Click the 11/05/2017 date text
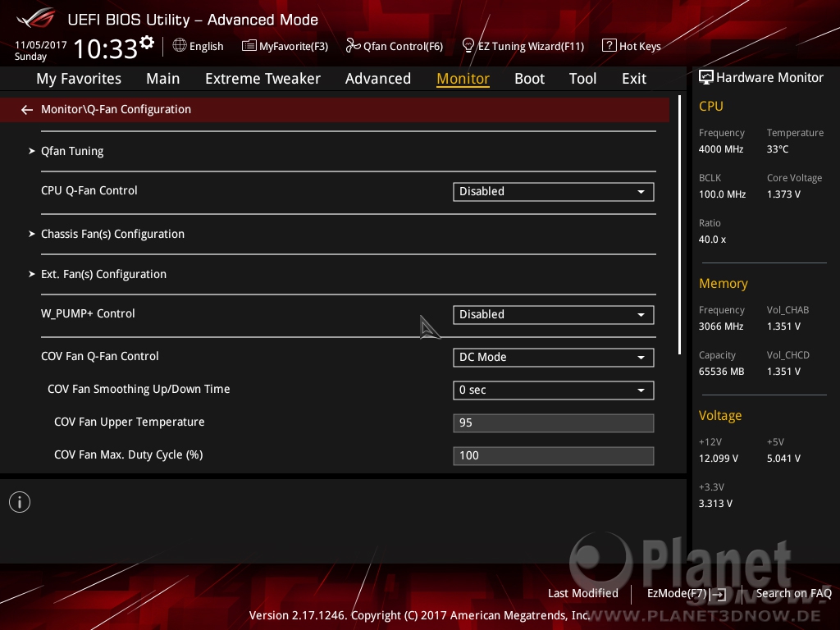The height and width of the screenshot is (630, 840). point(41,45)
